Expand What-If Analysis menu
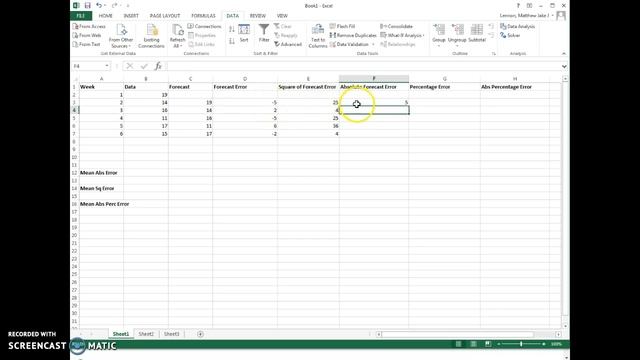Viewport: 640px width, 360px height. 402,35
